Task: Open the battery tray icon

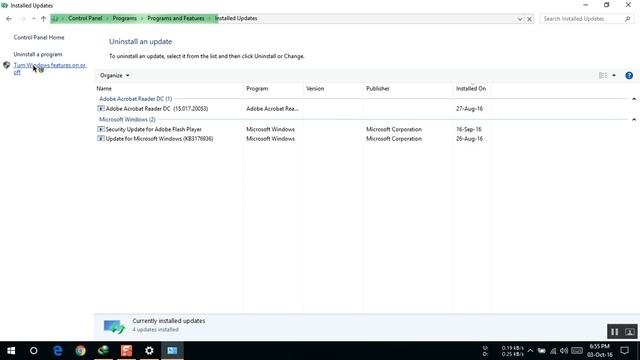Action: 542,351
